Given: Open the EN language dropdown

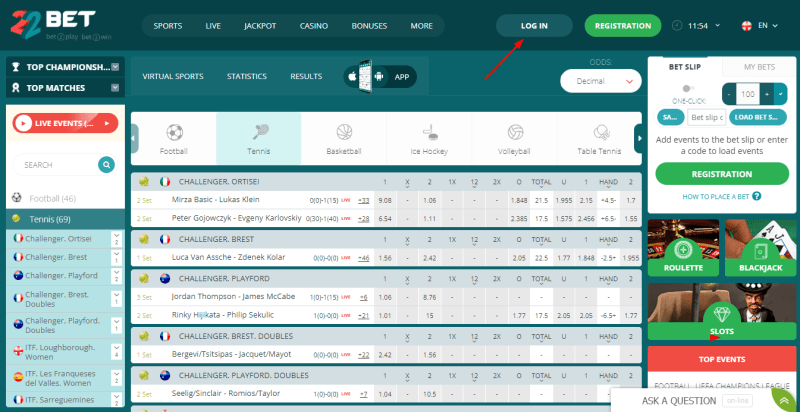Looking at the screenshot, I should 768,25.
